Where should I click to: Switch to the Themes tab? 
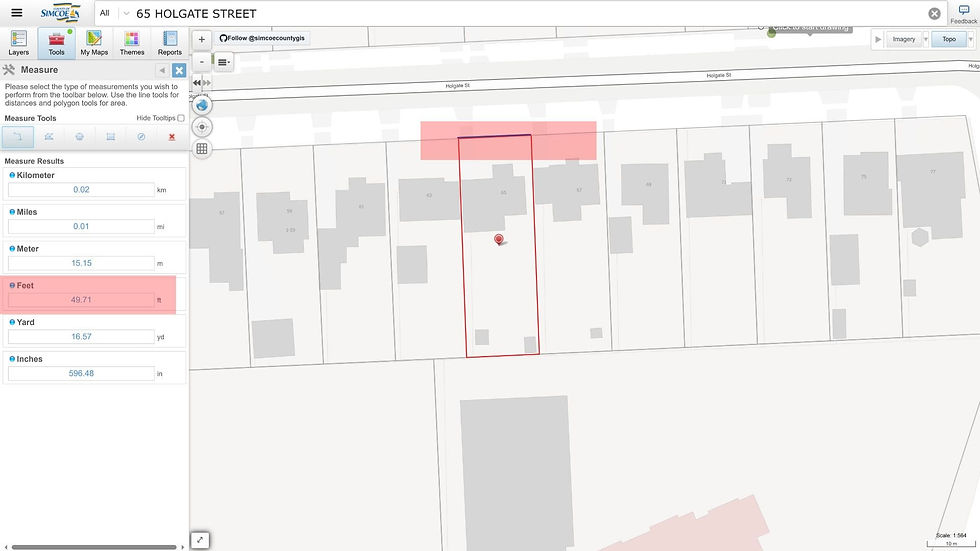tap(132, 43)
